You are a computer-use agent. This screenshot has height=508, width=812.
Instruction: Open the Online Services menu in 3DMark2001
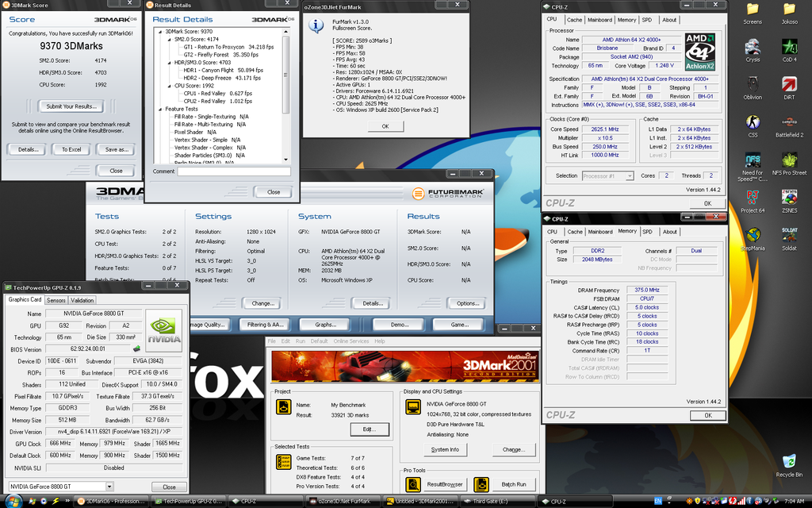coord(351,341)
